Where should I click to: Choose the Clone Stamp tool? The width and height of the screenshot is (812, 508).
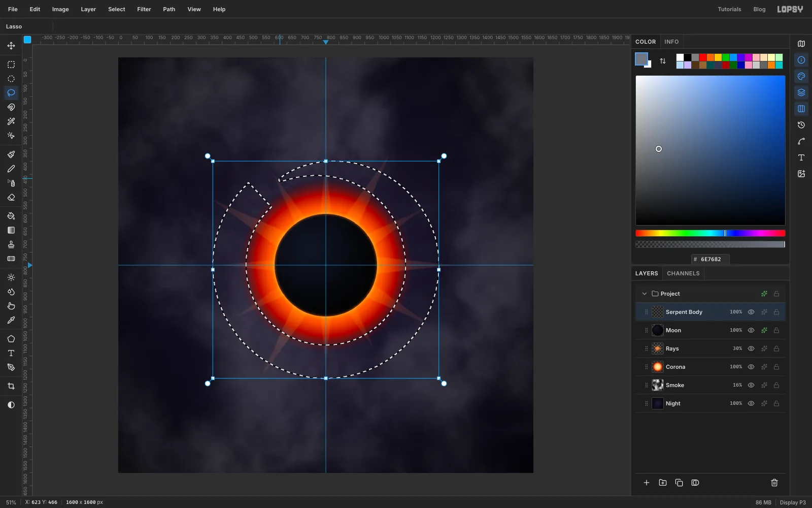(11, 244)
